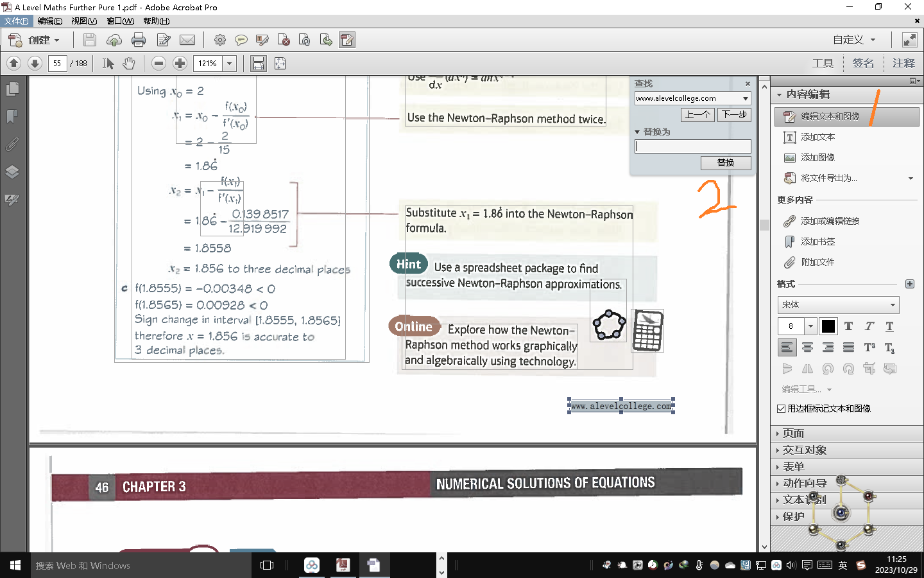
Task: Click the 下一步 find button
Action: (734, 114)
